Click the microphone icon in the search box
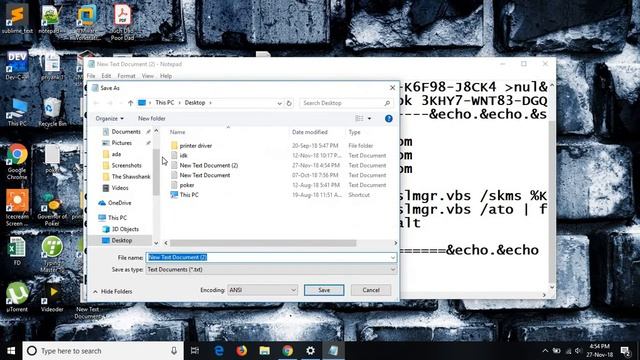Image resolution: width=640 pixels, height=360 pixels. click(174, 351)
